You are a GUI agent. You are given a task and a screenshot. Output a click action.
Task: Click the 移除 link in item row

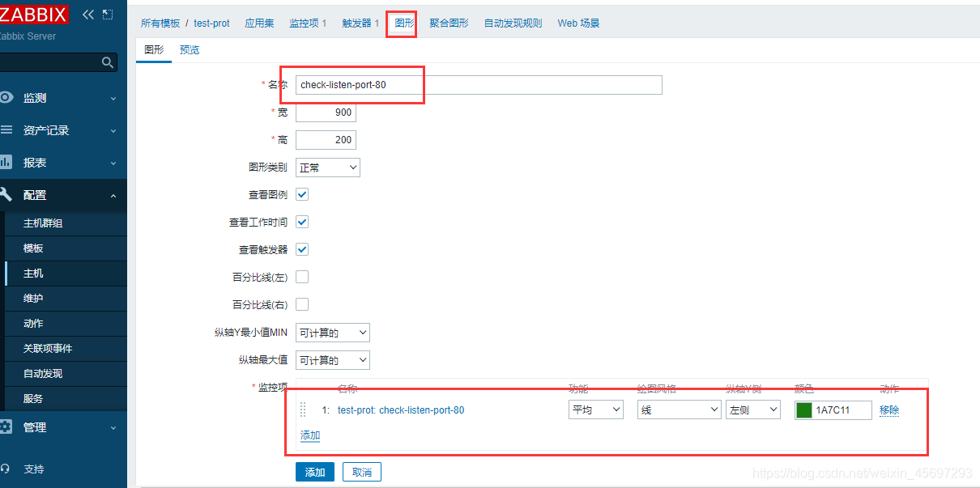[x=889, y=410]
